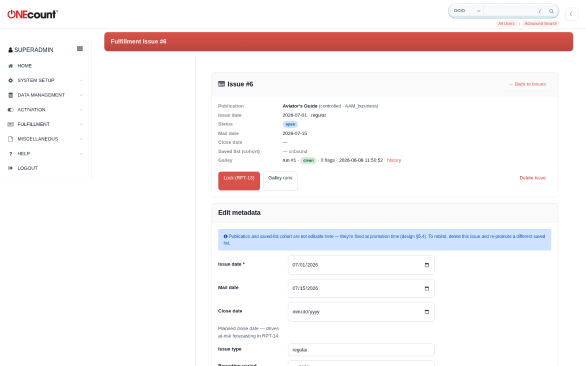
Task: Expand the System Setup submenu arrow
Action: coord(81,80)
